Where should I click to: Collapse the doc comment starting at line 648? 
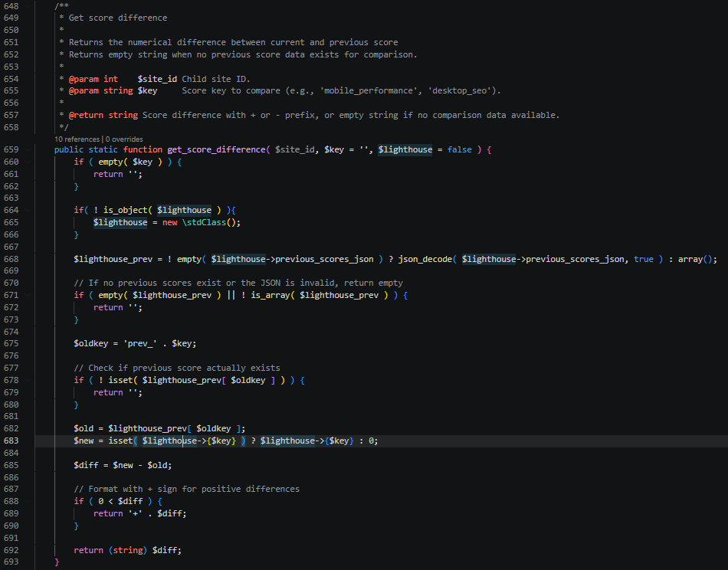[28, 6]
